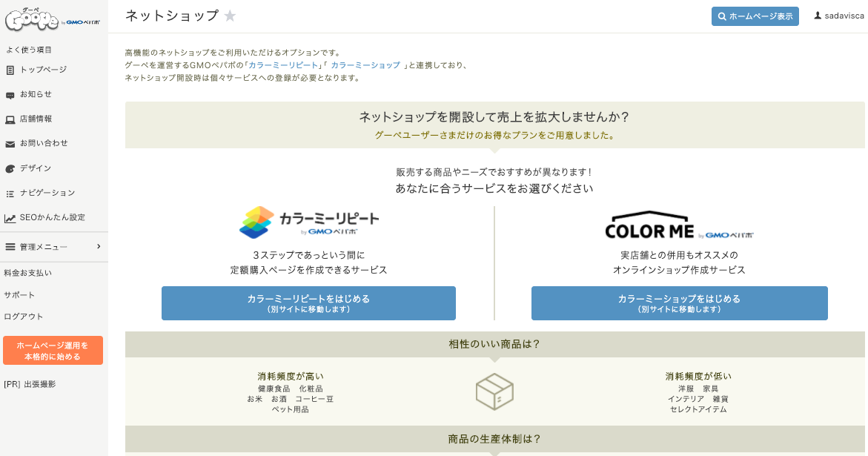Go to お知らせ in the sidebar
Viewport: 868px width, 456px height.
[36, 94]
